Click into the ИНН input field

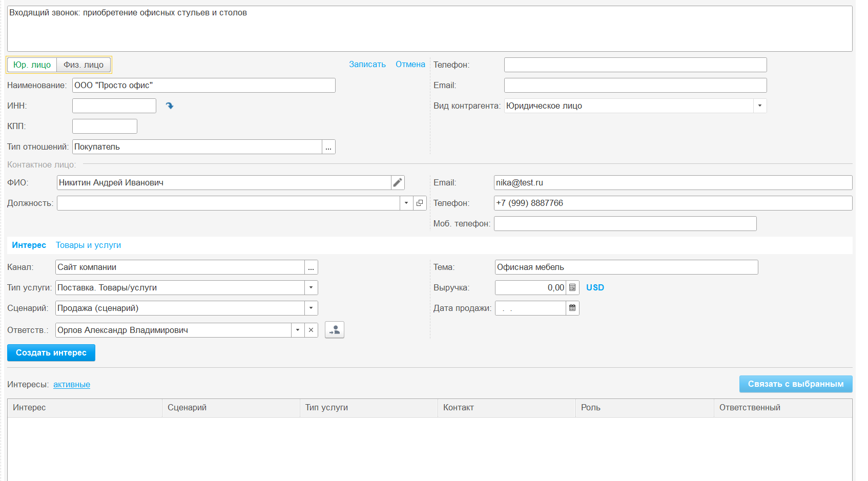(x=114, y=106)
